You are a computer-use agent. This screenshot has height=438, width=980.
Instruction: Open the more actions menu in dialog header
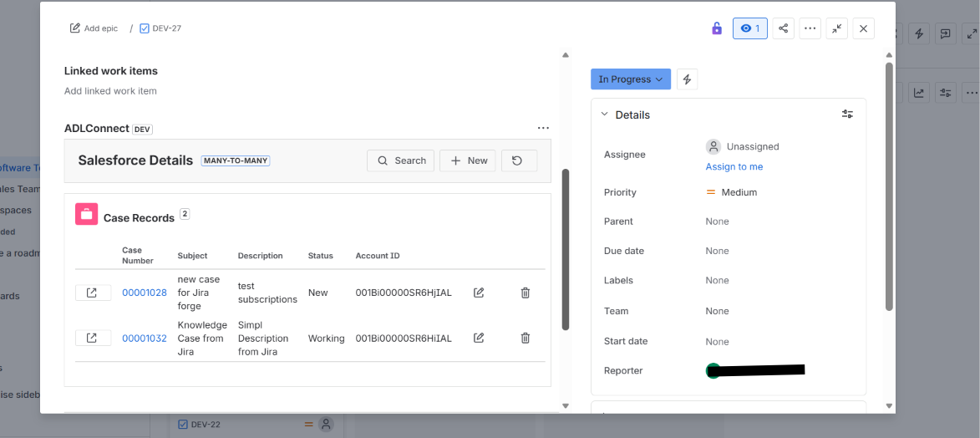[x=810, y=28]
